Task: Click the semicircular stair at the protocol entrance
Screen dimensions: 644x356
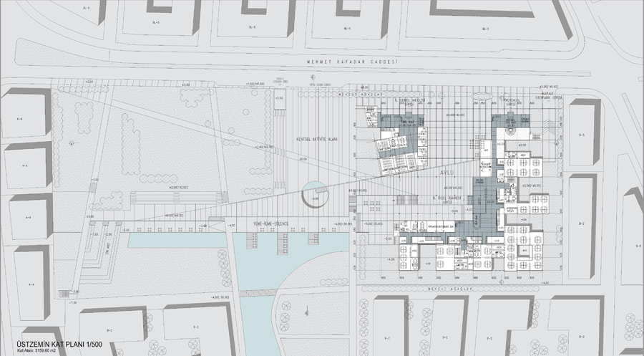Action: click(509, 132)
